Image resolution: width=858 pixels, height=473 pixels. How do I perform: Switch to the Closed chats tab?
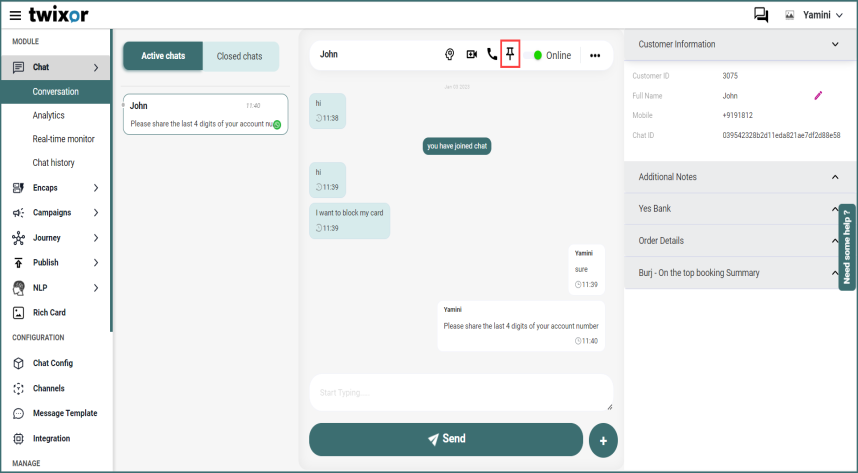(240, 56)
